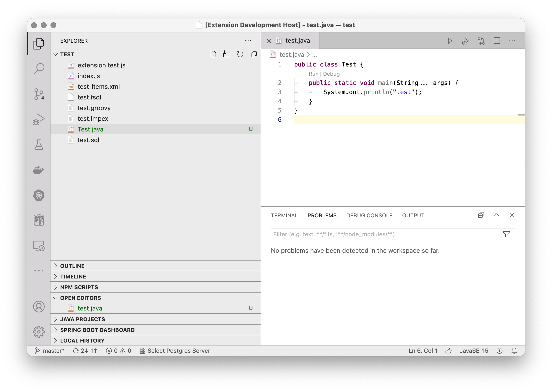Click the Split Editor Right icon

497,41
